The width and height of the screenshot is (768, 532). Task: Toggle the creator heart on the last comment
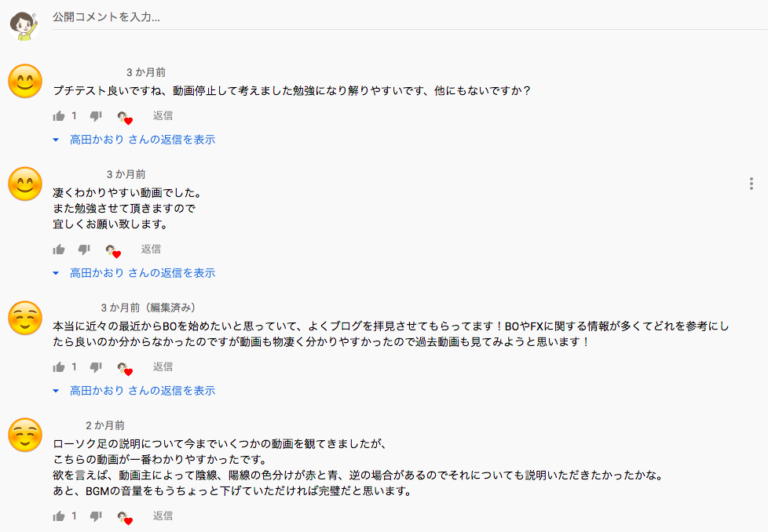[x=126, y=517]
